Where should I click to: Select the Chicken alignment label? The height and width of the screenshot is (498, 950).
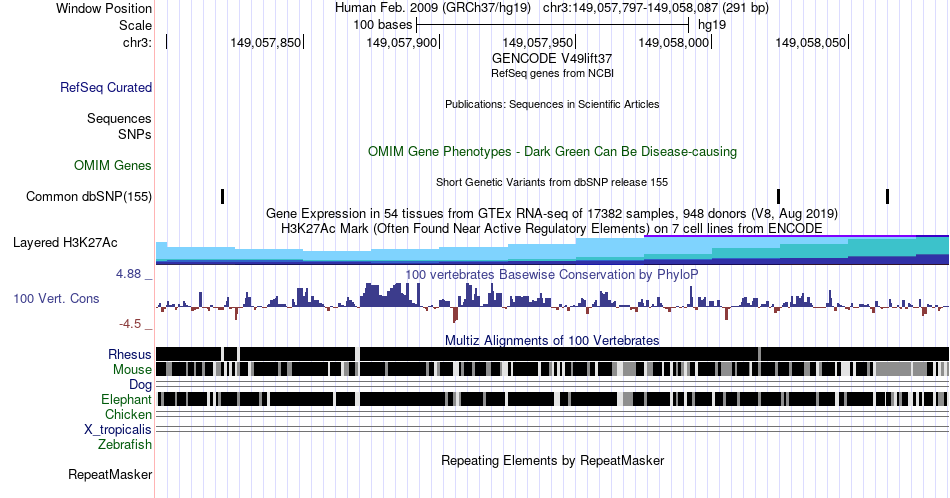coord(128,414)
